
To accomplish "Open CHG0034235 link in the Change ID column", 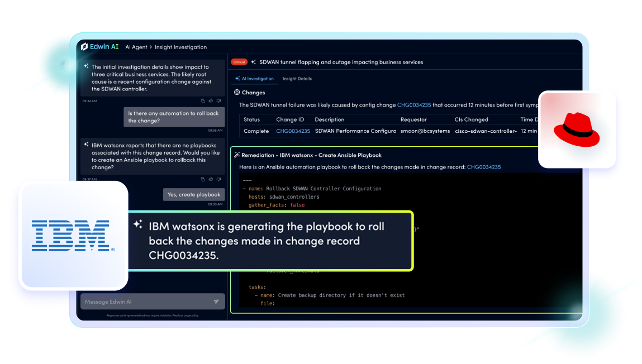I will point(293,131).
